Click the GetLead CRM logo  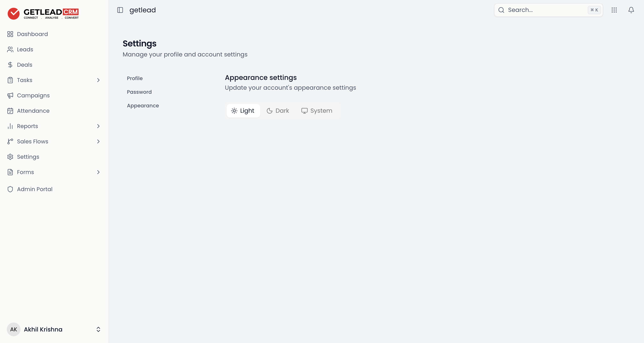click(43, 13)
